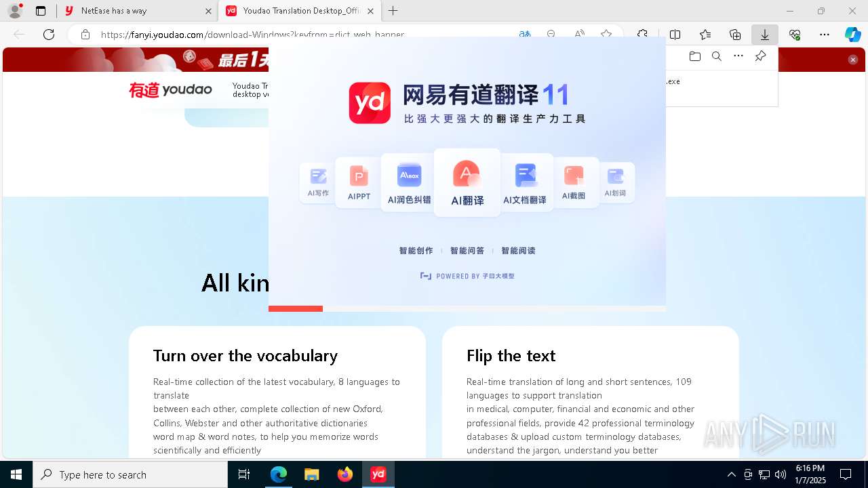This screenshot has width=868, height=488.
Task: Open the Collections button
Action: (x=734, y=35)
